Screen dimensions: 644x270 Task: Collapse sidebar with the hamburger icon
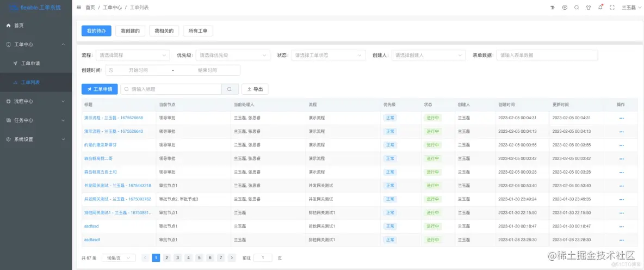point(79,8)
